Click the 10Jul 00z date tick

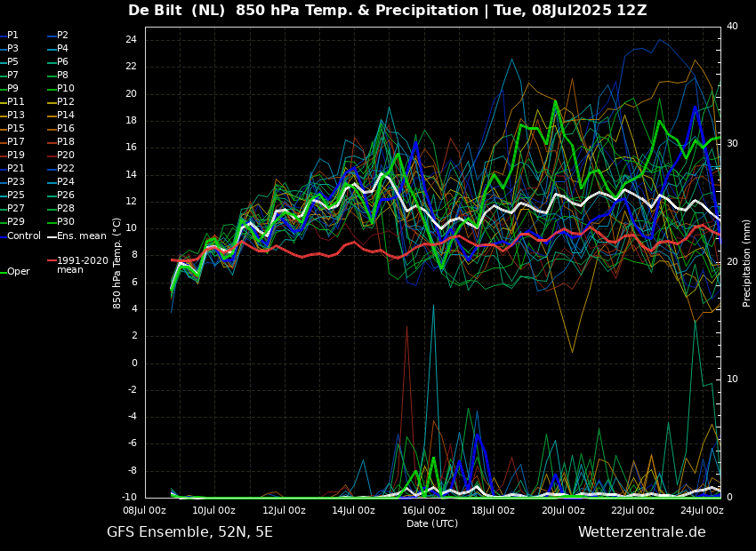(214, 510)
